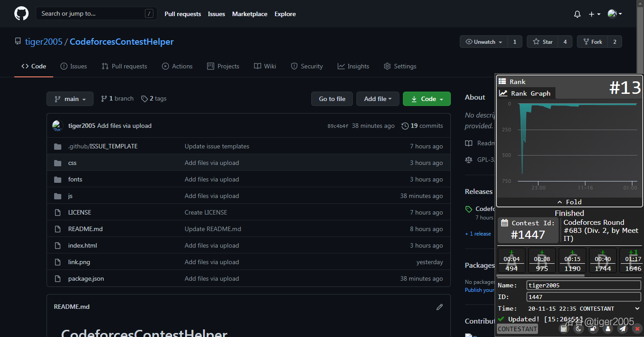Click the CONTESTANT button in the widget
Image resolution: width=644 pixels, height=337 pixels.
517,329
